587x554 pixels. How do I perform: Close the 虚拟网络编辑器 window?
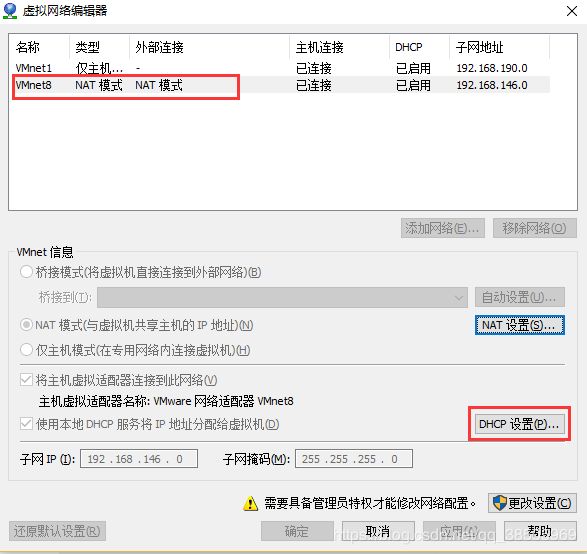point(572,11)
